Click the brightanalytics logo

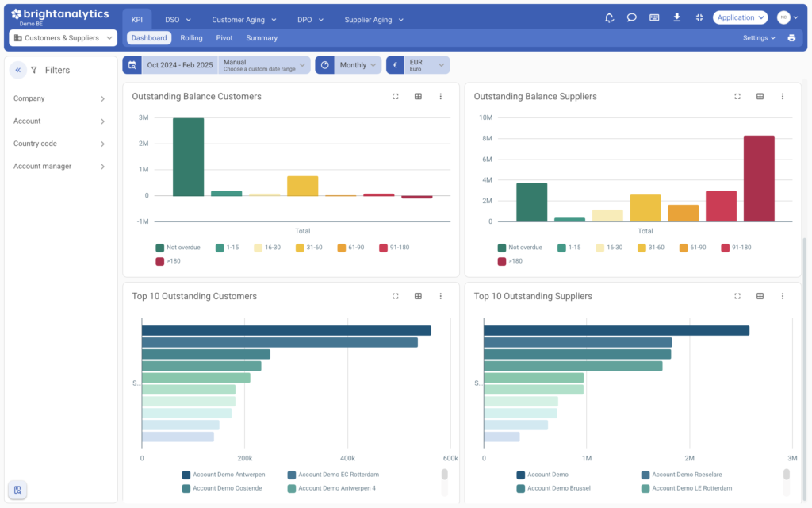click(60, 16)
